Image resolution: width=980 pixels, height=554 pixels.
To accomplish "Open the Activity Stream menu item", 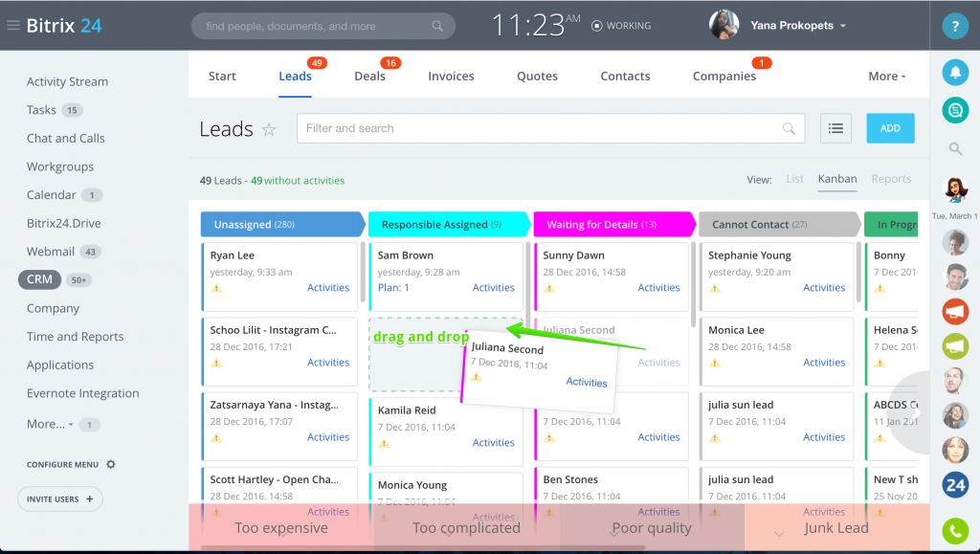I will pos(68,82).
